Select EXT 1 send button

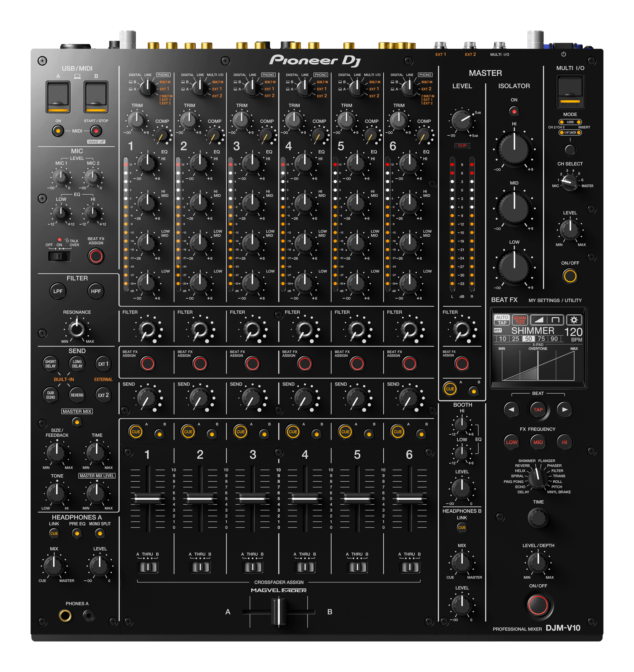click(103, 364)
